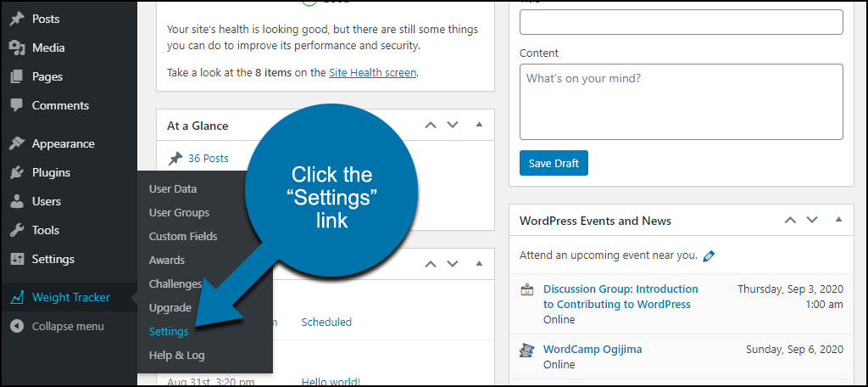Collapse the admin menu with the arrow icon
The height and width of the screenshot is (387, 868).
17,327
